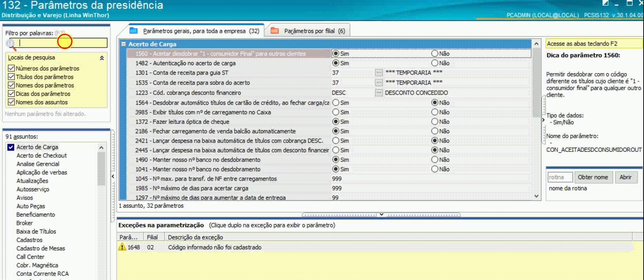Image resolution: width=644 pixels, height=280 pixels.
Task: Toggle Nomes dos assuntos checkbox
Action: coord(11,102)
